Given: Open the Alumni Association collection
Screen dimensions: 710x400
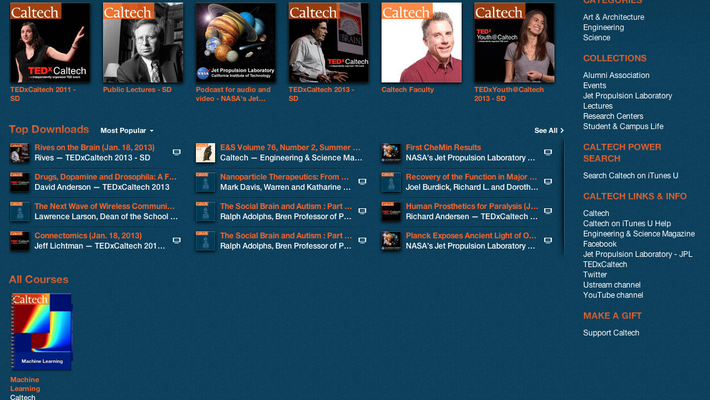Looking at the screenshot, I should coord(616,75).
